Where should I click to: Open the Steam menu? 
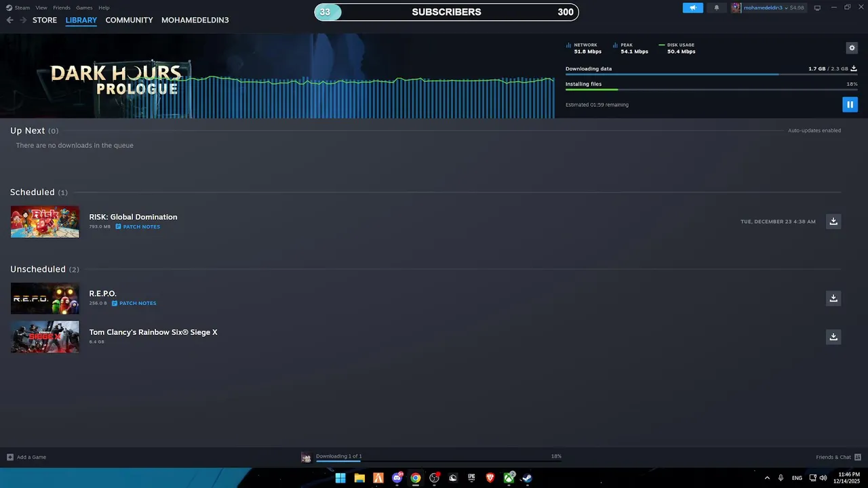click(18, 7)
